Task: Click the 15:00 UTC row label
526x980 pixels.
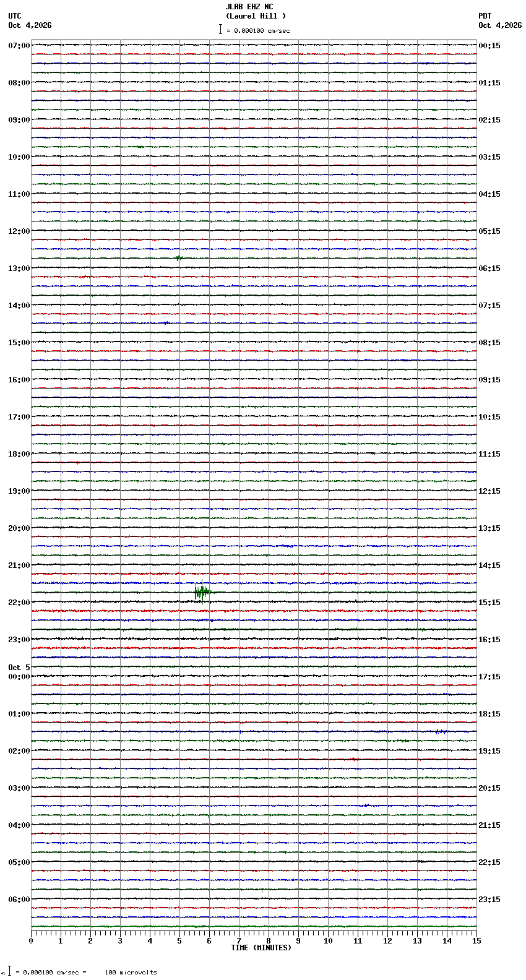Action: click(19, 343)
